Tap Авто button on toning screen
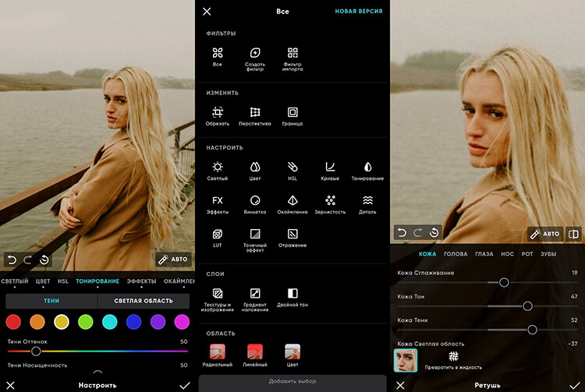Screen dimensions: 585x392 pyautogui.click(x=173, y=260)
